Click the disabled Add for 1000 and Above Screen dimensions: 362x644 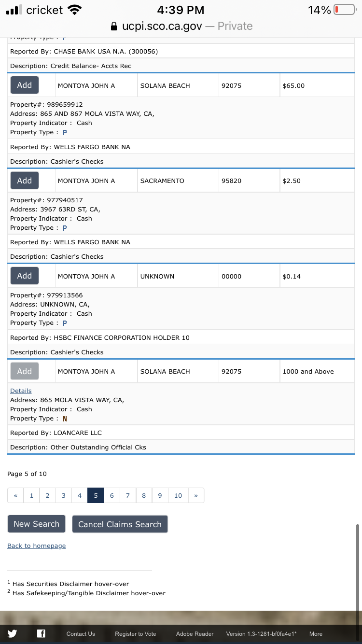(x=25, y=371)
